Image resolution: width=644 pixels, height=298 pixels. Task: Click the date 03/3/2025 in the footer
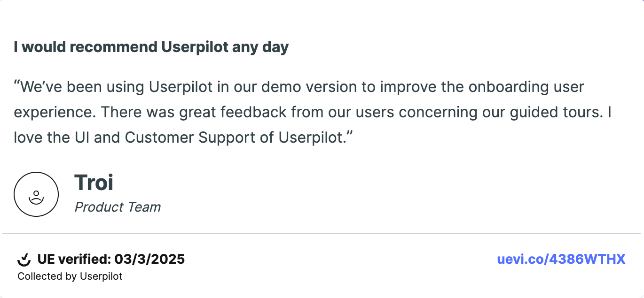pyautogui.click(x=149, y=259)
